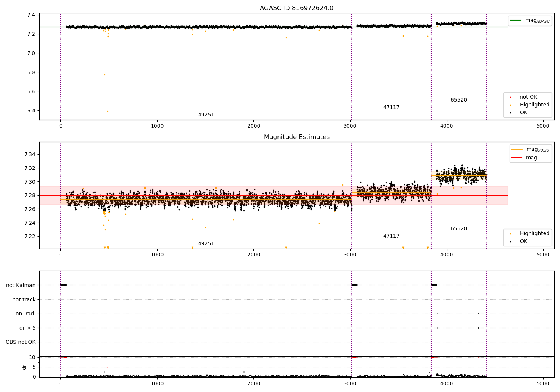Click the 'not track' axis label
This screenshot has width=560, height=392.
coord(24,299)
